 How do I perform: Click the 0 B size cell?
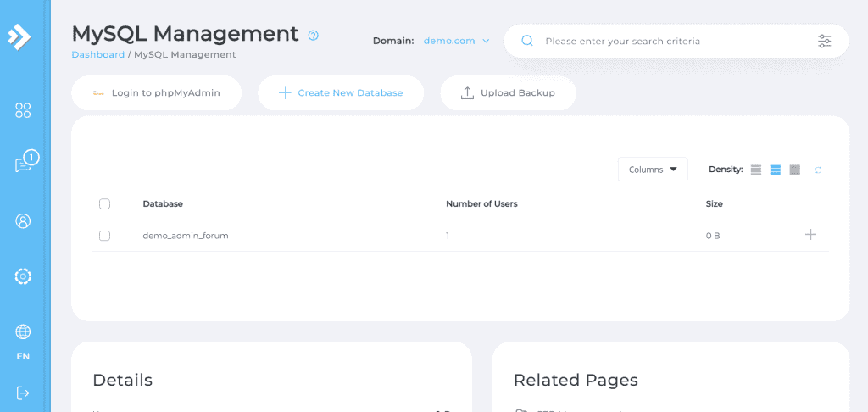tap(713, 236)
